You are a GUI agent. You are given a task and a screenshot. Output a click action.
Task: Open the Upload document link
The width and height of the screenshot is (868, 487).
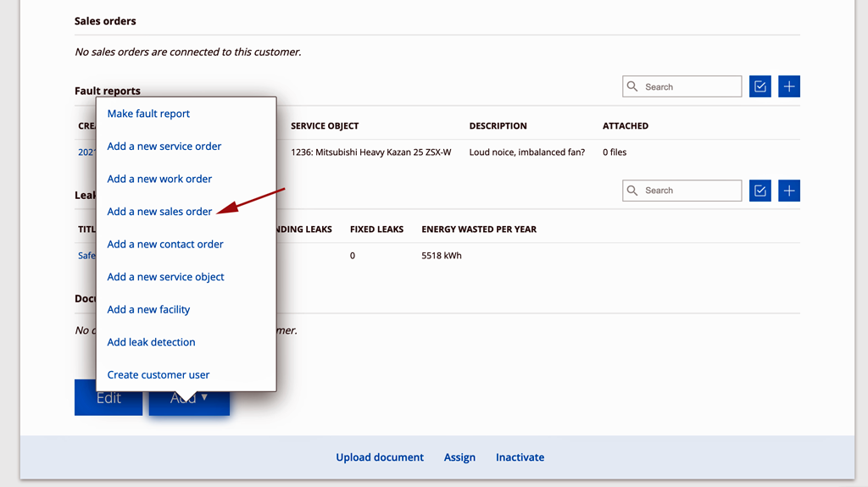click(380, 457)
